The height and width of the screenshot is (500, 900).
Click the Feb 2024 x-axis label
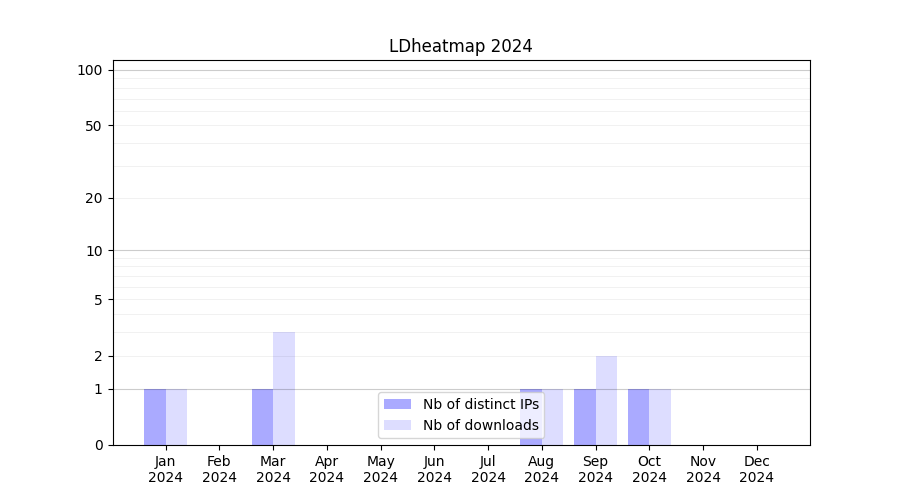pos(219,469)
